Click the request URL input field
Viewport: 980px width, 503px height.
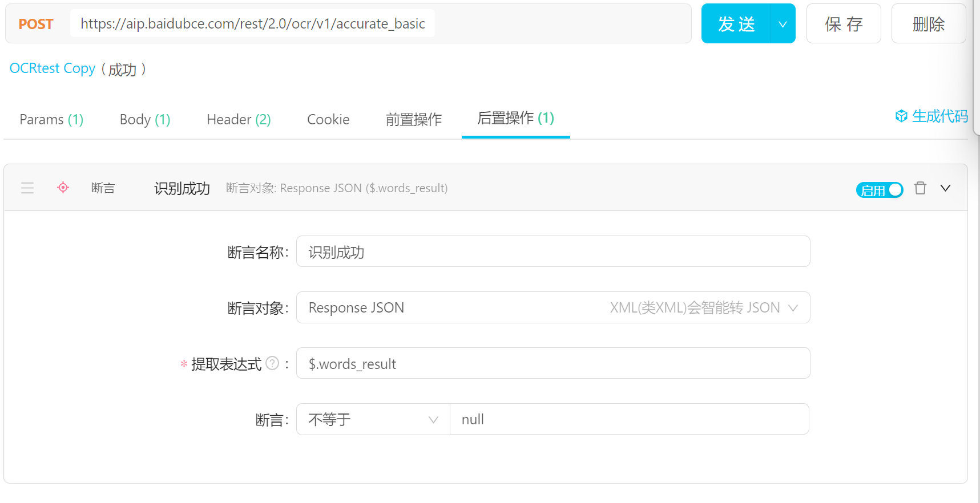click(252, 23)
